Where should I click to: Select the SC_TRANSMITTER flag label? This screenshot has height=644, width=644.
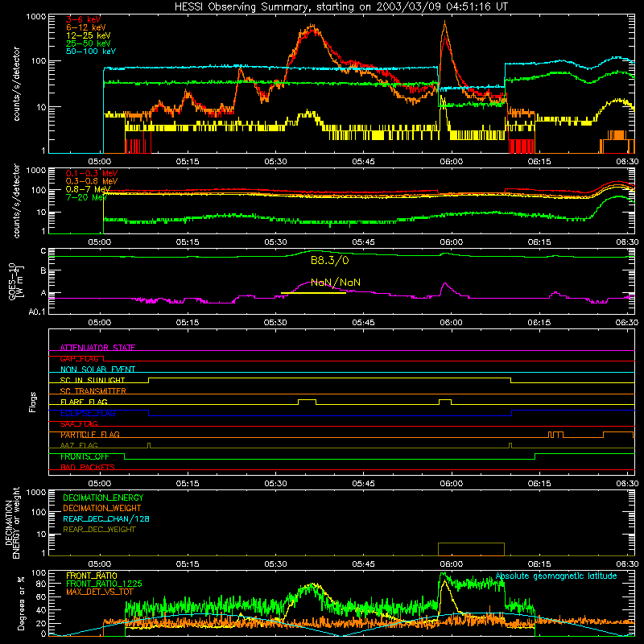[93, 390]
